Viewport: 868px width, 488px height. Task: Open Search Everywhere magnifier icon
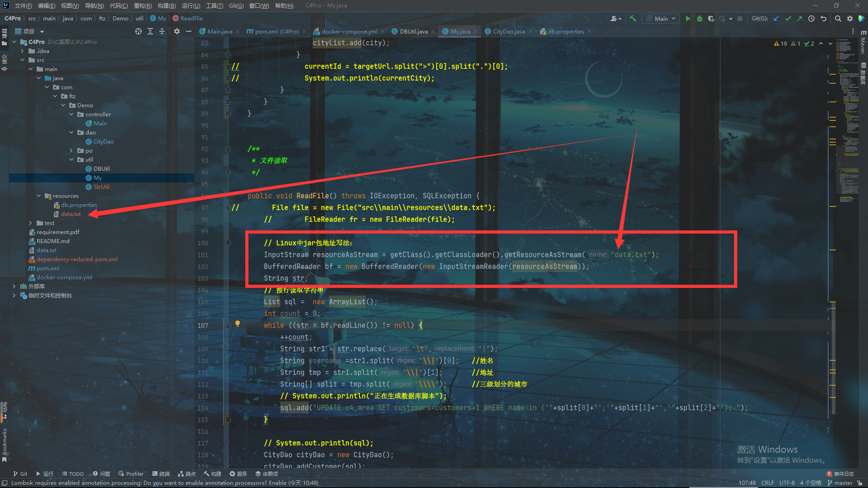tap(838, 19)
